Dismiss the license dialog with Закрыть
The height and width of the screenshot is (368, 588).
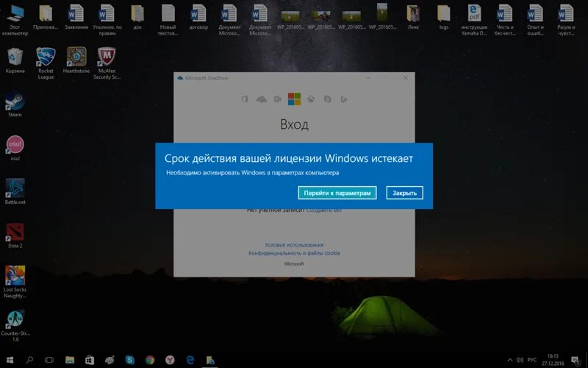click(405, 193)
